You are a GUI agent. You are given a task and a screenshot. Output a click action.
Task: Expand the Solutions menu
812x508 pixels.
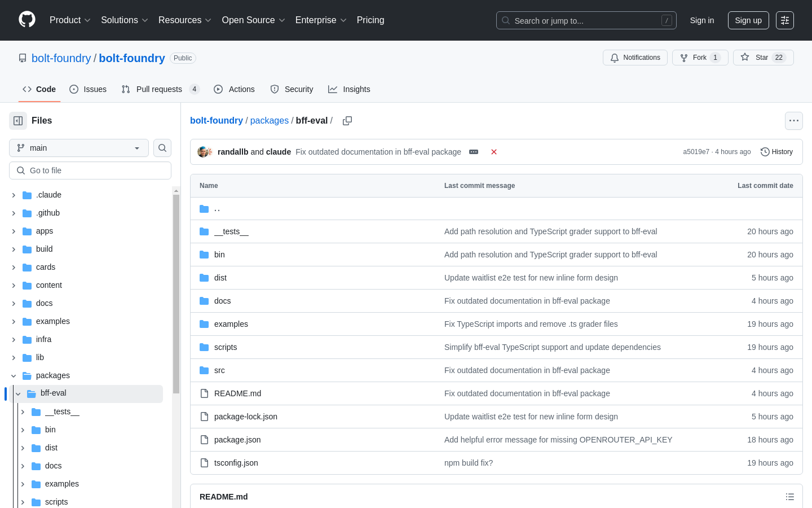pyautogui.click(x=124, y=20)
